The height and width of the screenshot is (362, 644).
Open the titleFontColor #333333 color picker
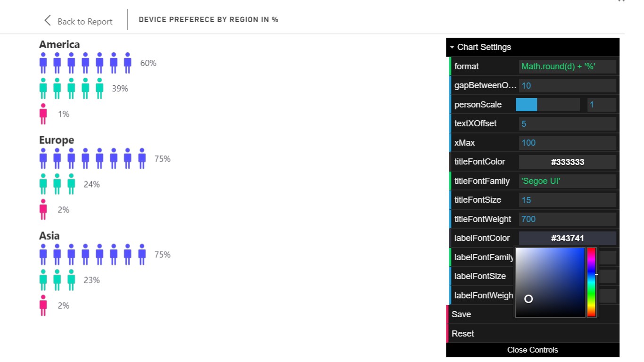567,162
